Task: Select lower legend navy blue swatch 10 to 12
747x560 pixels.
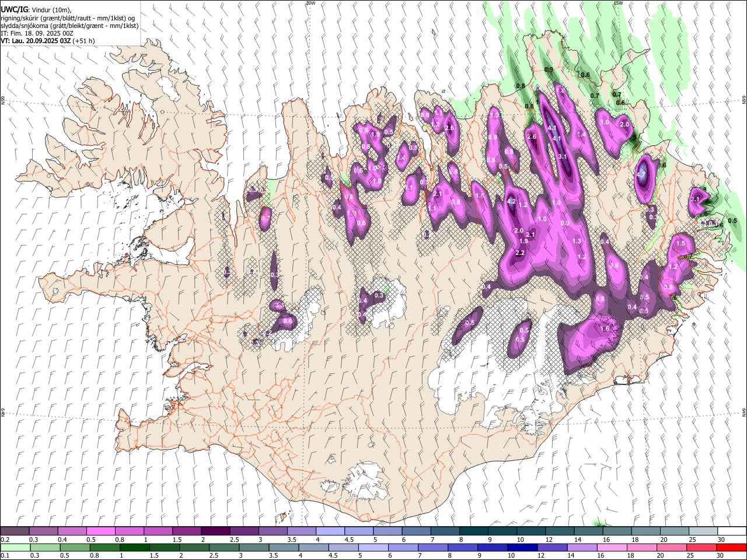Action: point(522,548)
